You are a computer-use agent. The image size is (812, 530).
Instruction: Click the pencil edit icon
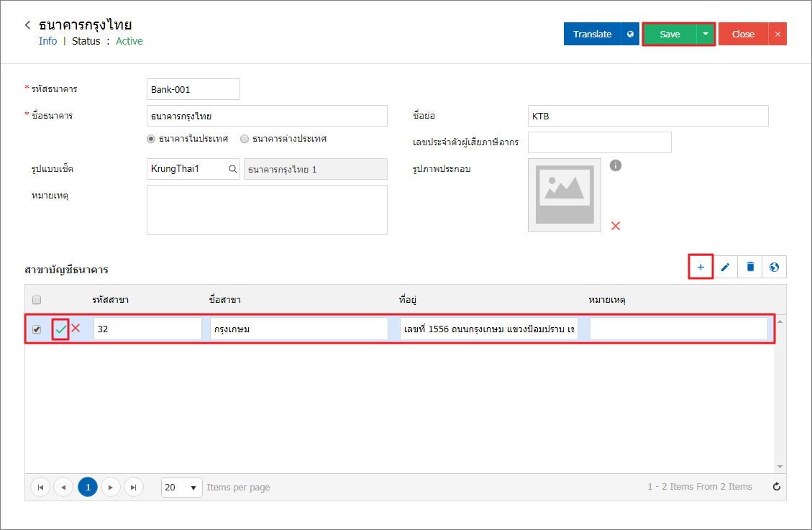coord(725,267)
